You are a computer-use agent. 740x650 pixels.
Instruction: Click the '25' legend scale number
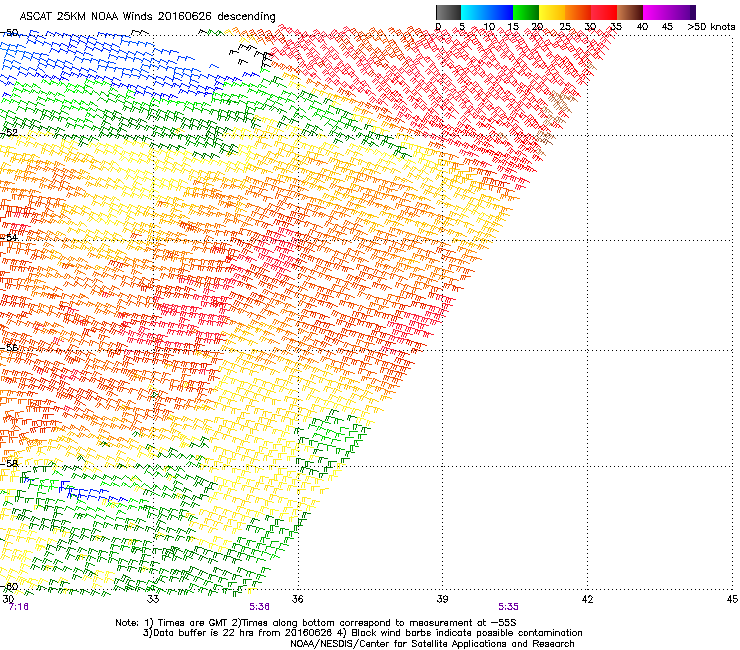565,26
